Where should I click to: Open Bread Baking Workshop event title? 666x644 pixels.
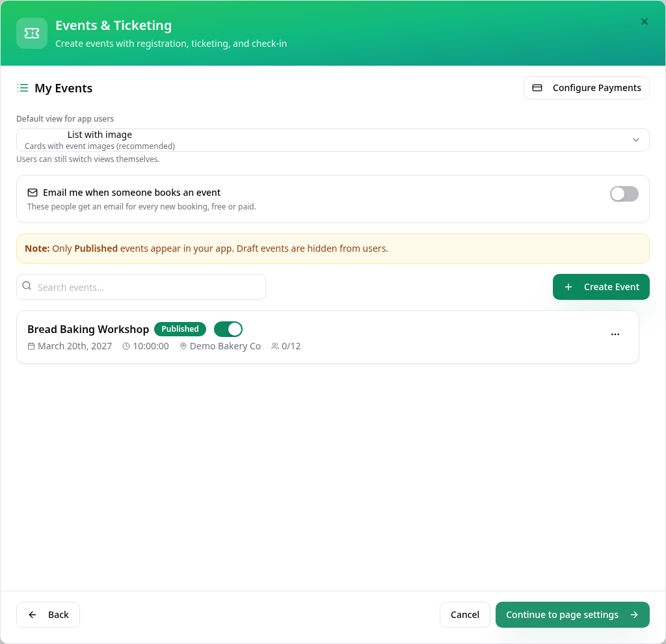tap(88, 329)
